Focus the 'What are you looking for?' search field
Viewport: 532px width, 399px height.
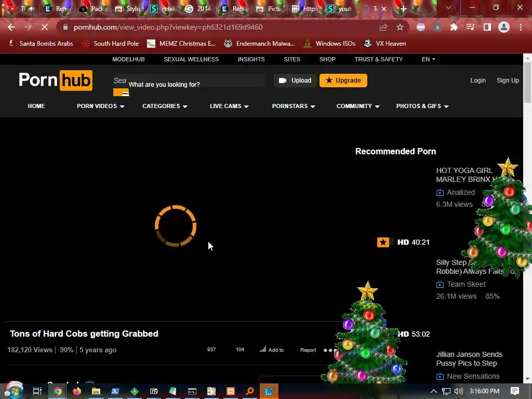tap(188, 81)
